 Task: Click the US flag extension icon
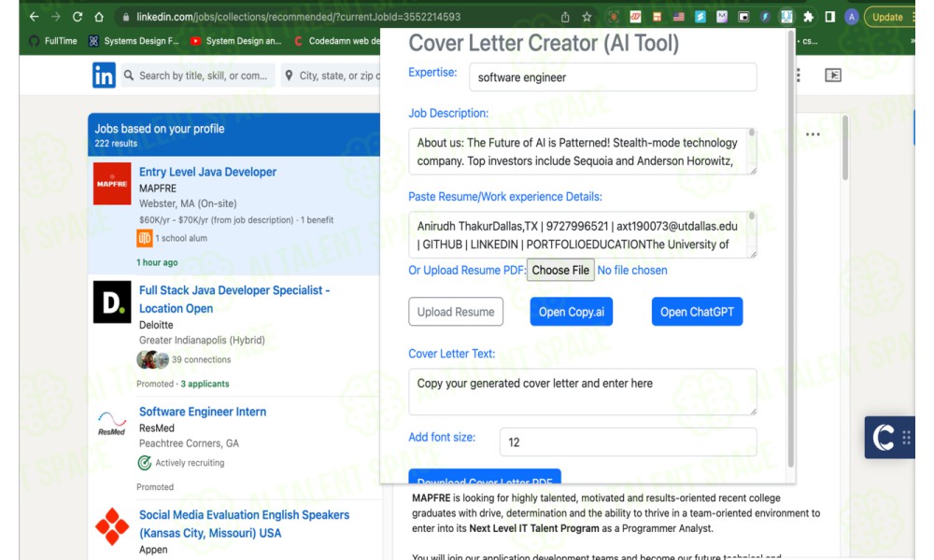click(678, 17)
